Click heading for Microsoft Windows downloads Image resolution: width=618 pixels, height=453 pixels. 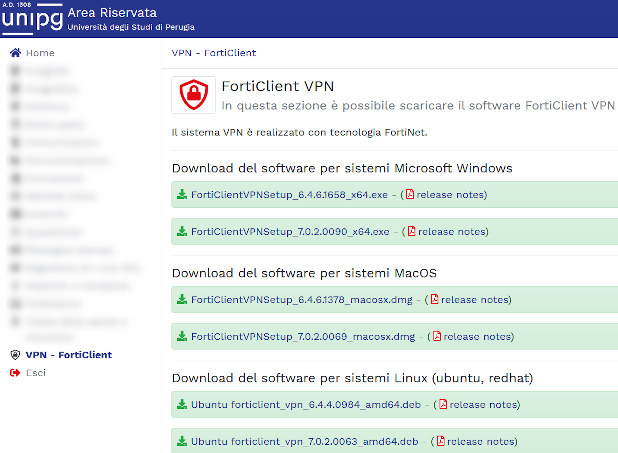pos(342,168)
